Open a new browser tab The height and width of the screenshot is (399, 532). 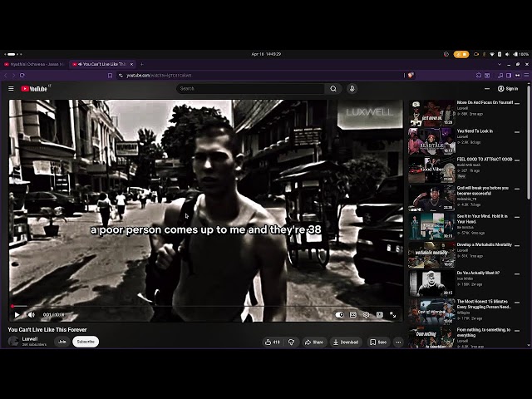(x=142, y=64)
